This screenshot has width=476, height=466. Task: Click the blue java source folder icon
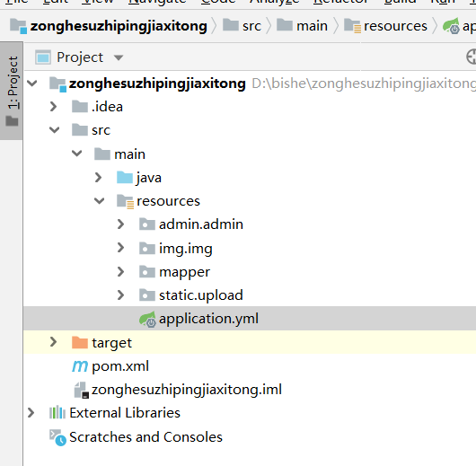(125, 177)
